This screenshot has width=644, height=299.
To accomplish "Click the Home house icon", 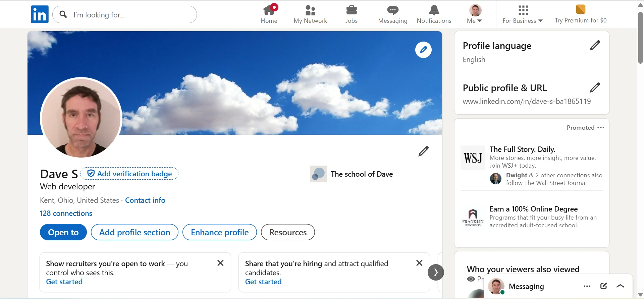I will (269, 10).
